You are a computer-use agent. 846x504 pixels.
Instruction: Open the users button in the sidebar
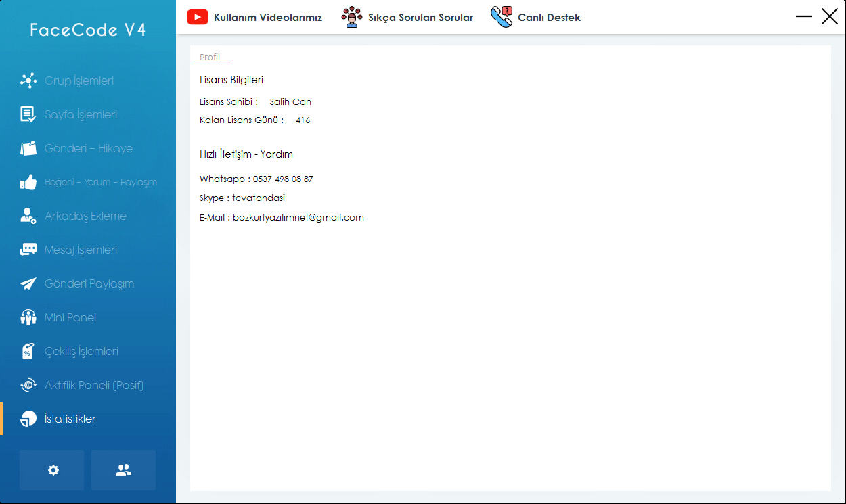(x=123, y=470)
